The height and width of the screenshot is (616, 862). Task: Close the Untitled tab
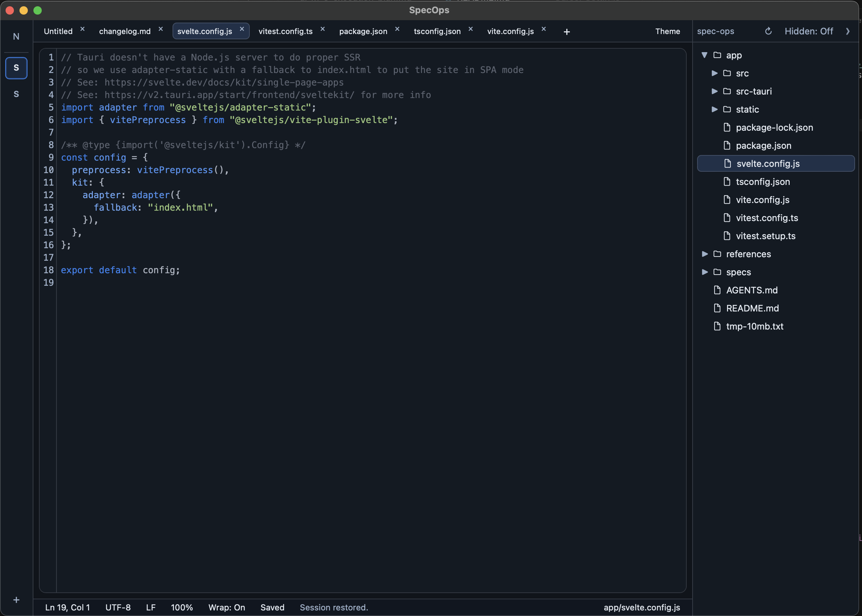point(82,29)
